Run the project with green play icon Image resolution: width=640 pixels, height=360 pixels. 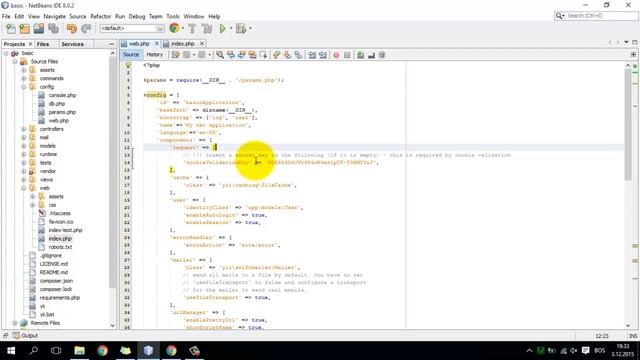(222, 29)
